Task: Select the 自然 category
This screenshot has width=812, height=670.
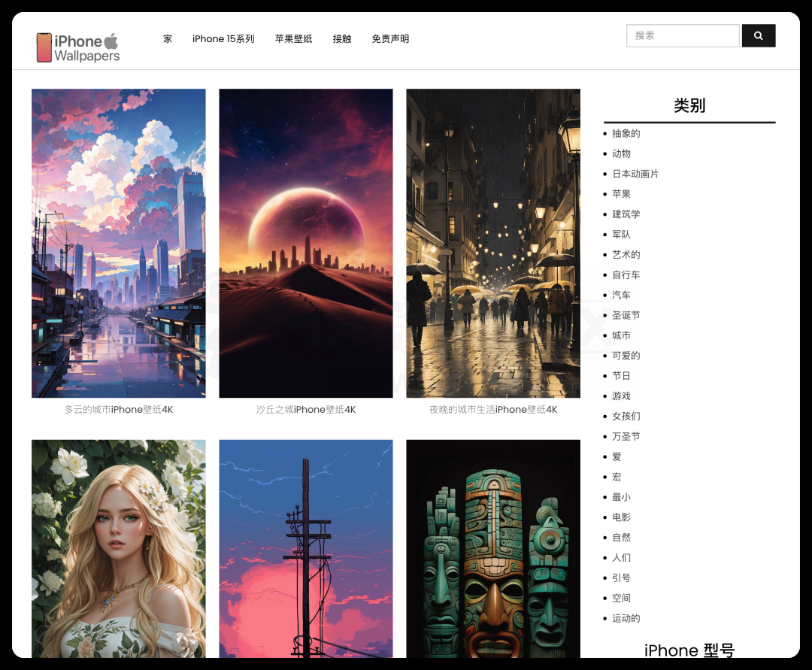Action: pyautogui.click(x=622, y=538)
